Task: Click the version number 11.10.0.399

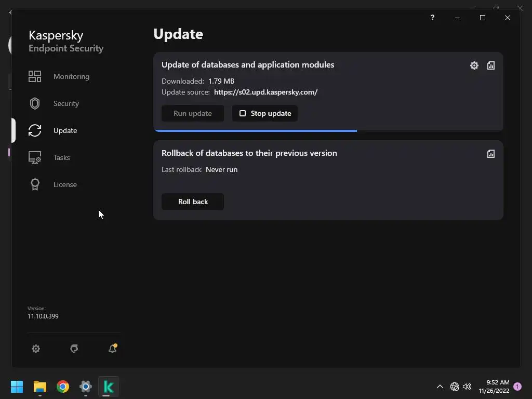Action: point(43,316)
